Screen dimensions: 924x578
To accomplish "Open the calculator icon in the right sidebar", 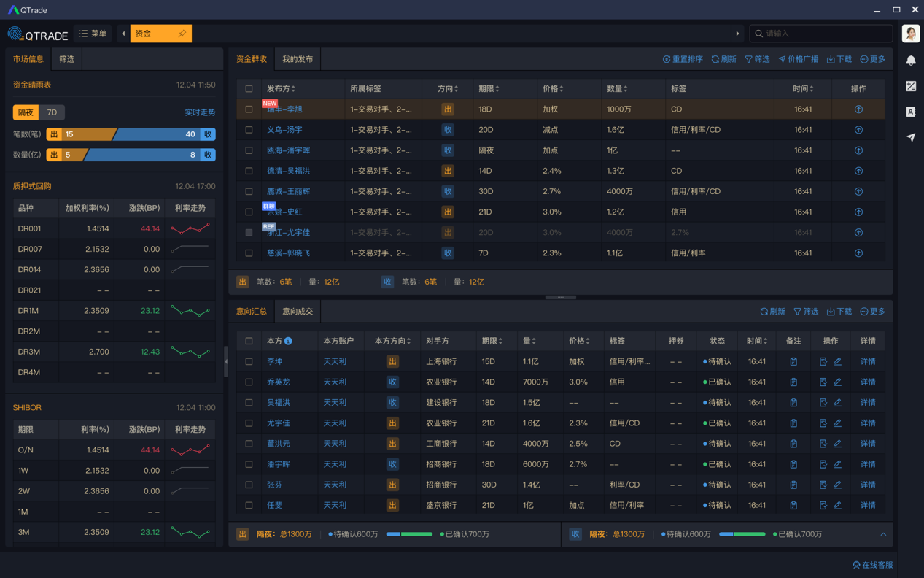I will [x=910, y=86].
